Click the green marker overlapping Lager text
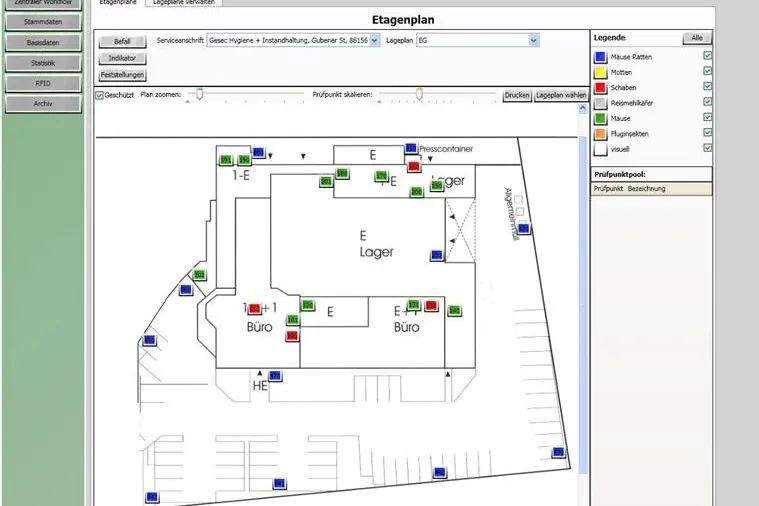Image resolution: width=759 pixels, height=506 pixels. tap(437, 185)
